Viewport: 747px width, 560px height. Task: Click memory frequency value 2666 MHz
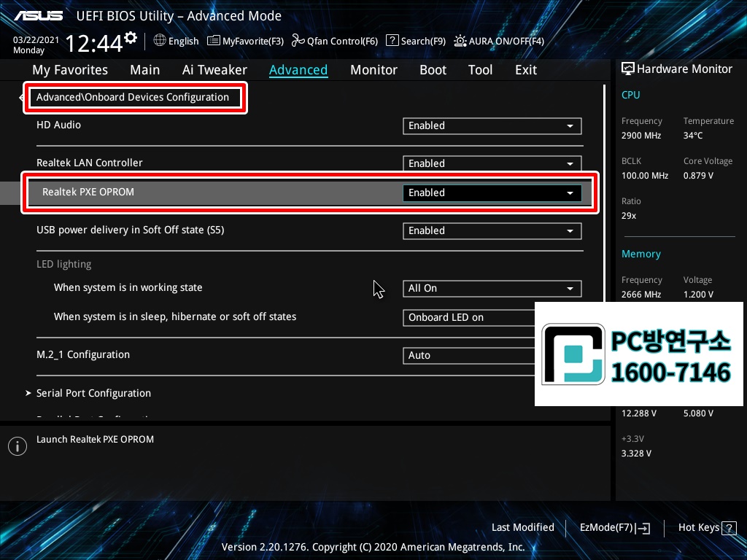pyautogui.click(x=640, y=295)
